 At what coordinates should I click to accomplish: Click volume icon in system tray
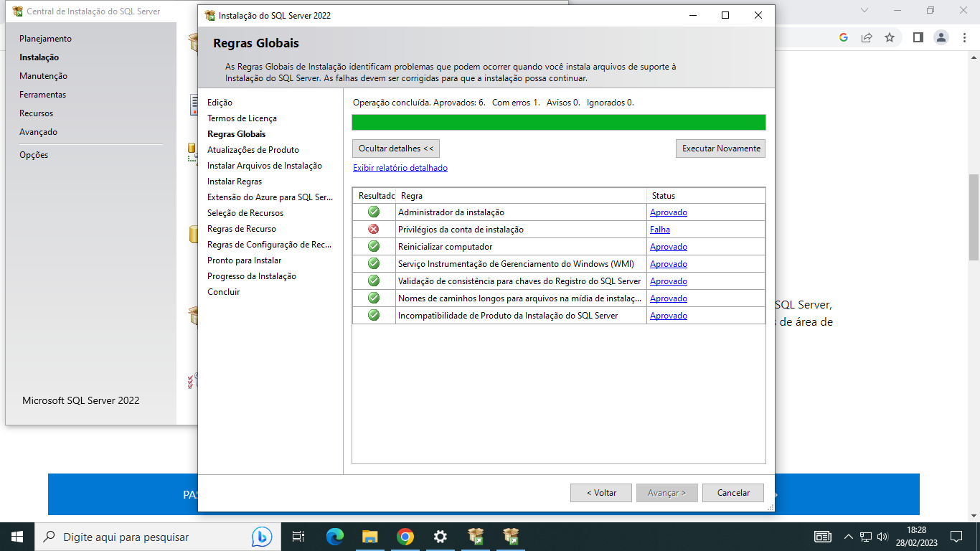point(882,537)
